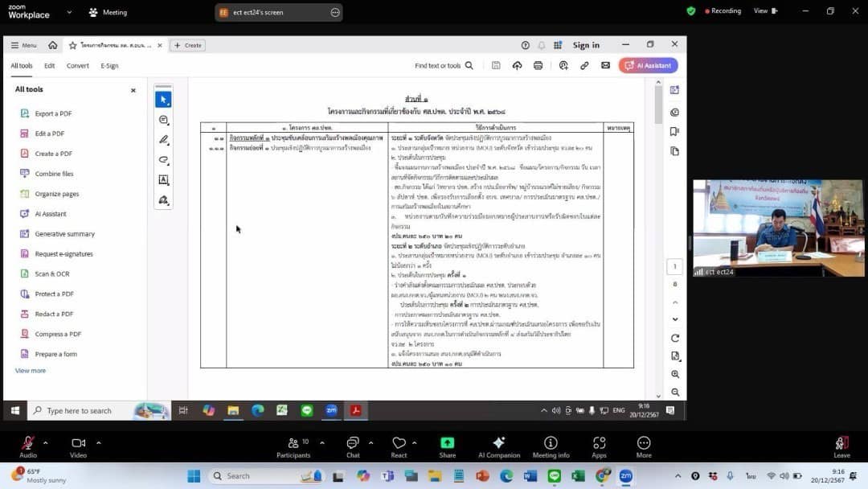This screenshot has height=489, width=868.
Task: Open the Convert menu tab
Action: point(78,66)
